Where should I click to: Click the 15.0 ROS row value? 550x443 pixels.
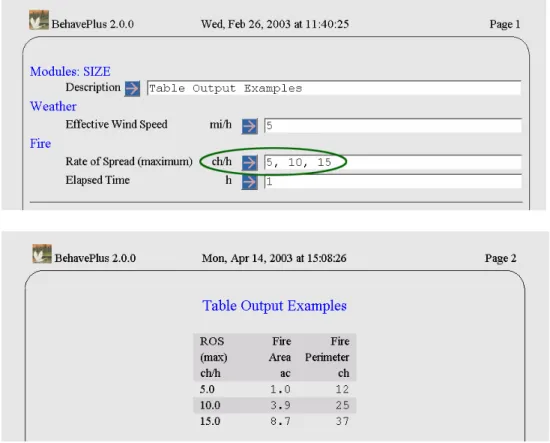pos(210,421)
